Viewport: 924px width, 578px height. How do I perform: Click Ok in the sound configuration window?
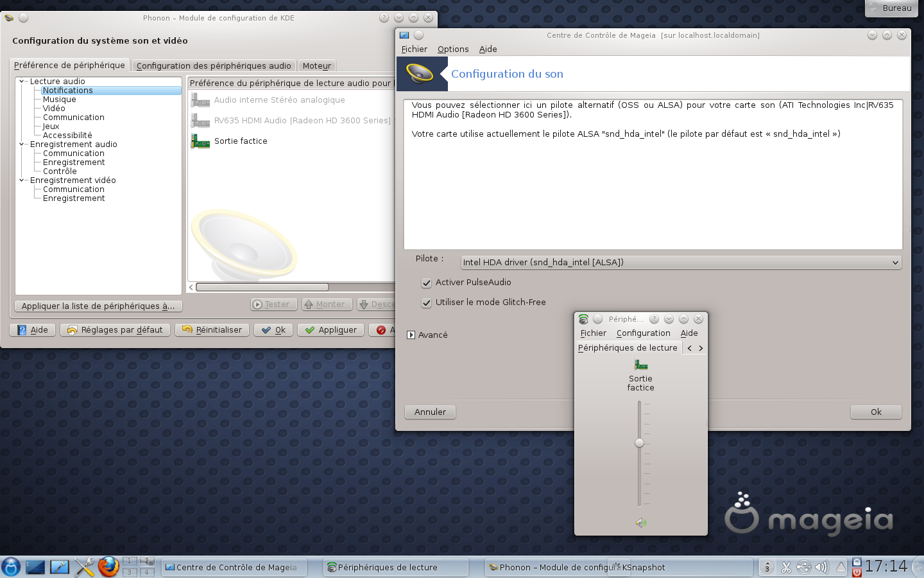876,412
